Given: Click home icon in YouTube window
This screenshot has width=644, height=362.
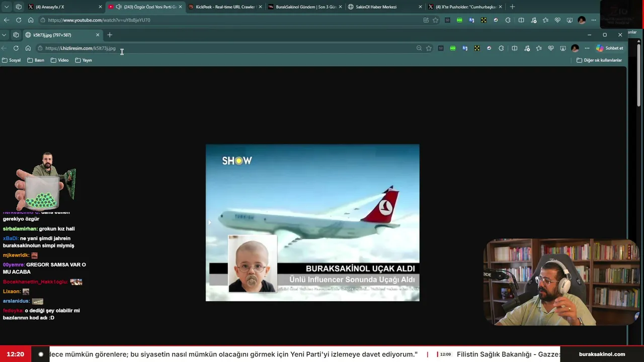Looking at the screenshot, I should tap(31, 20).
